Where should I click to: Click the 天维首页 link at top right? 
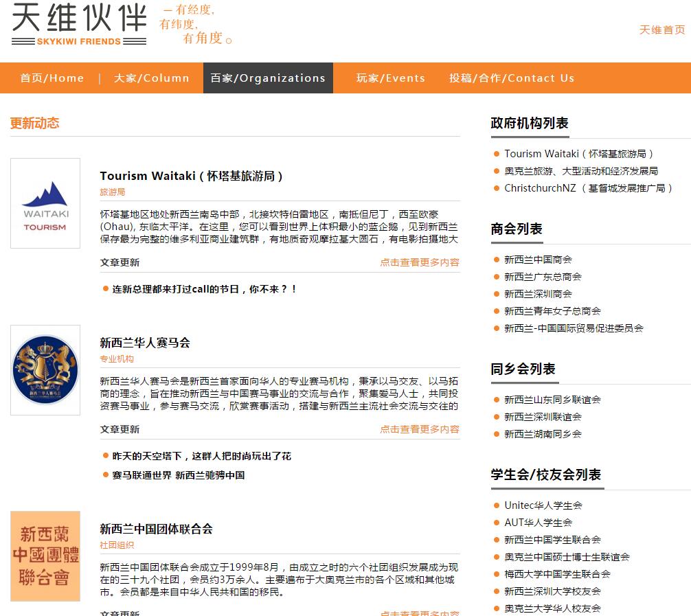(661, 30)
